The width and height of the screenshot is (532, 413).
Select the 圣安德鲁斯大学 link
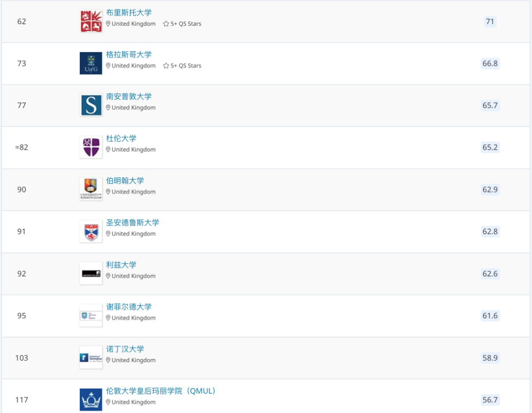coord(133,222)
